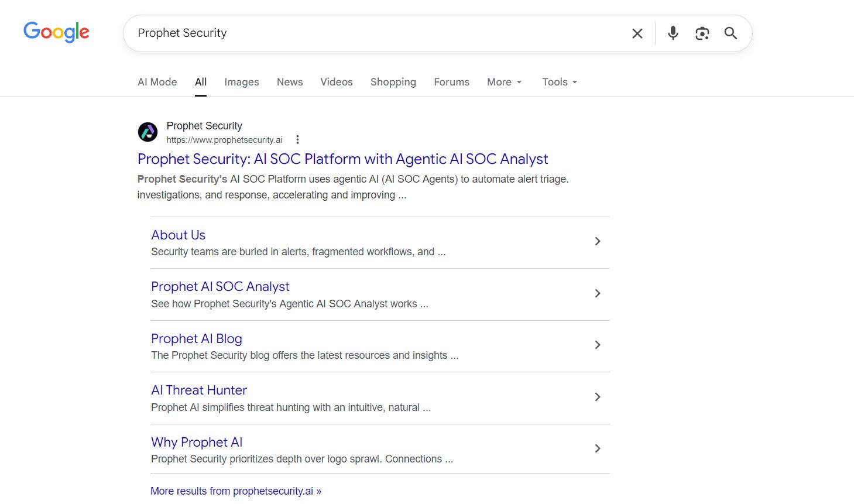Clear the search box with X icon
The height and width of the screenshot is (504, 854).
point(637,33)
